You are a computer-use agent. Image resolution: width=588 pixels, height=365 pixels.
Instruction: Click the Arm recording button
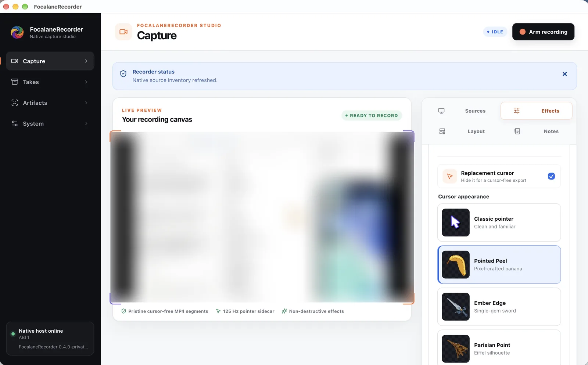pos(543,32)
